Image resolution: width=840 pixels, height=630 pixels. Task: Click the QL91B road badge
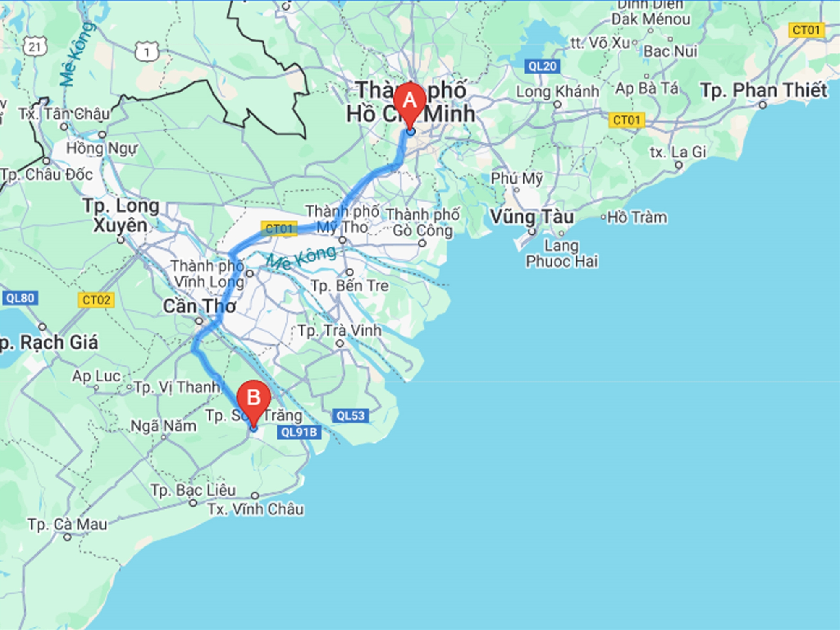coord(299,432)
